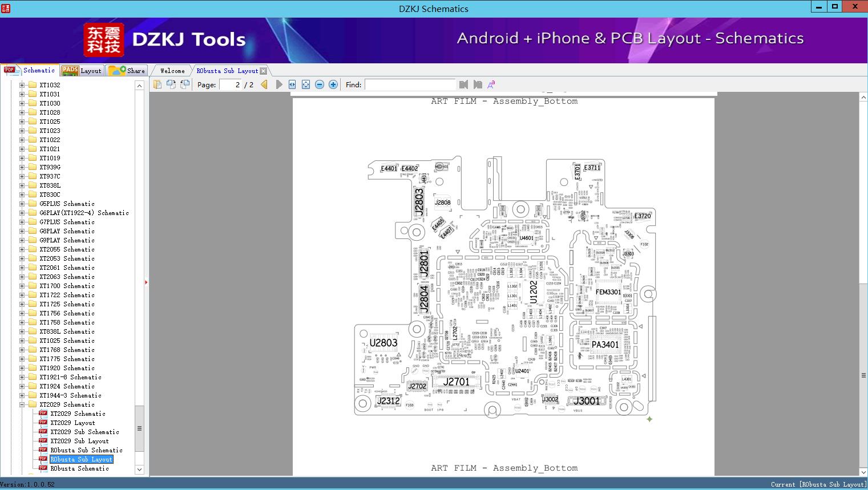Collapse the XT2029 Schematic folder
This screenshot has height=490, width=868.
[x=22, y=404]
